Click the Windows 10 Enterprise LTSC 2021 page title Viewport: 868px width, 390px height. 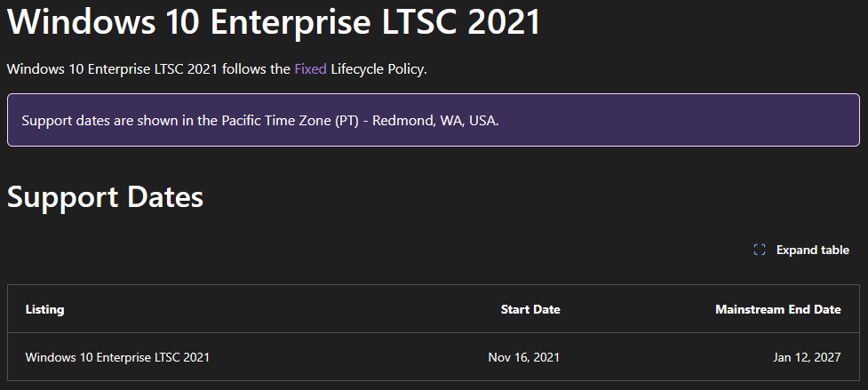274,21
